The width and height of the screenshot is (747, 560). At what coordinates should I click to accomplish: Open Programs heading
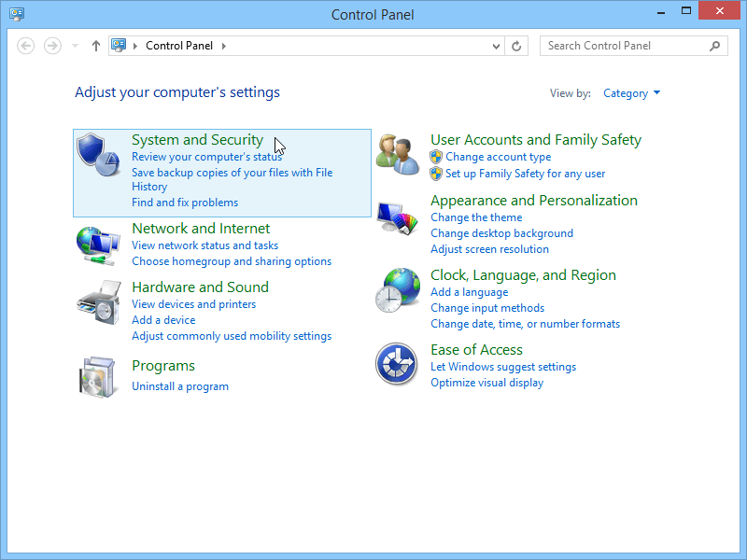163,366
